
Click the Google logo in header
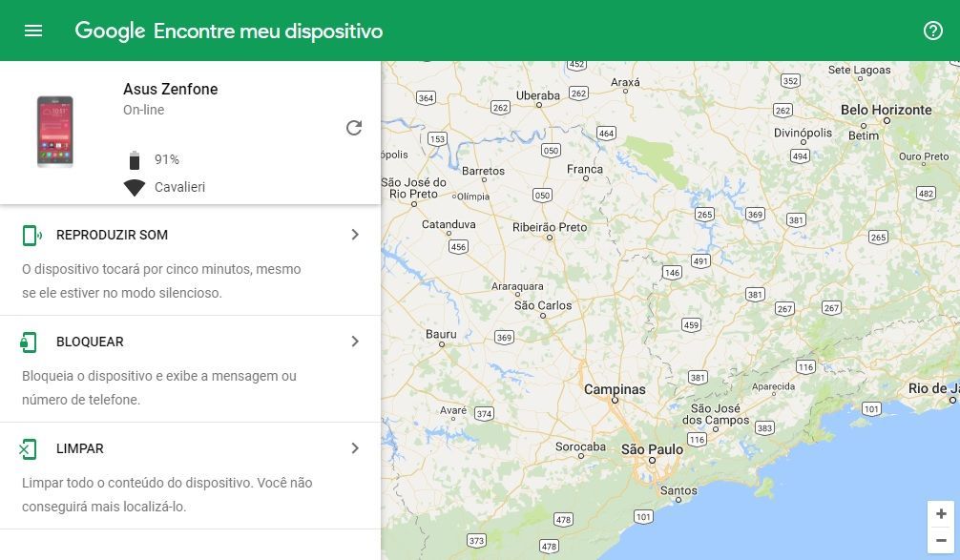coord(110,31)
